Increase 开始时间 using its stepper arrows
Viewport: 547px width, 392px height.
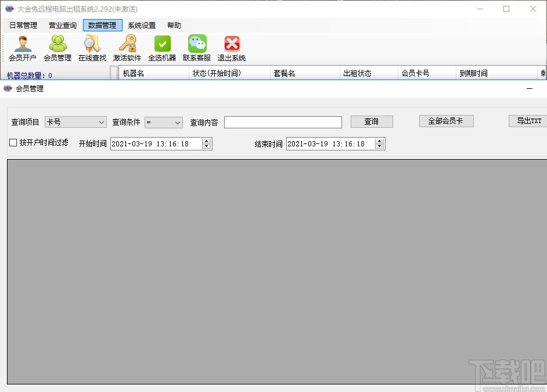[x=206, y=141]
